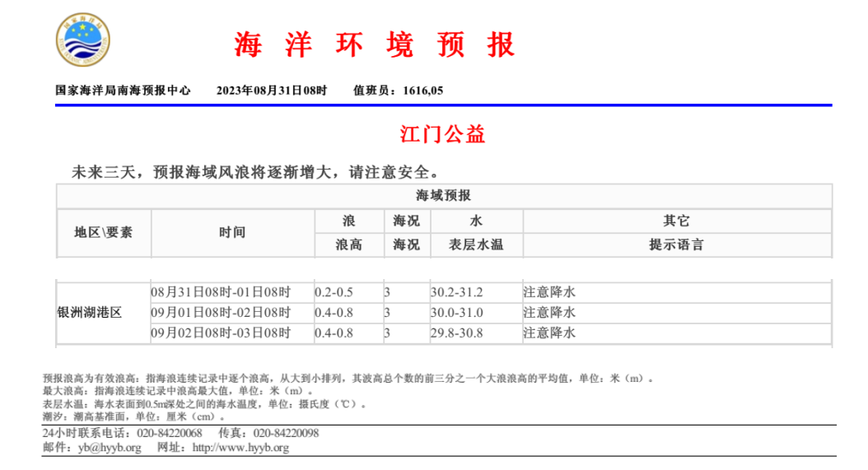Select the 提示语言 sub-header cell
The height and width of the screenshot is (470, 868).
point(676,244)
